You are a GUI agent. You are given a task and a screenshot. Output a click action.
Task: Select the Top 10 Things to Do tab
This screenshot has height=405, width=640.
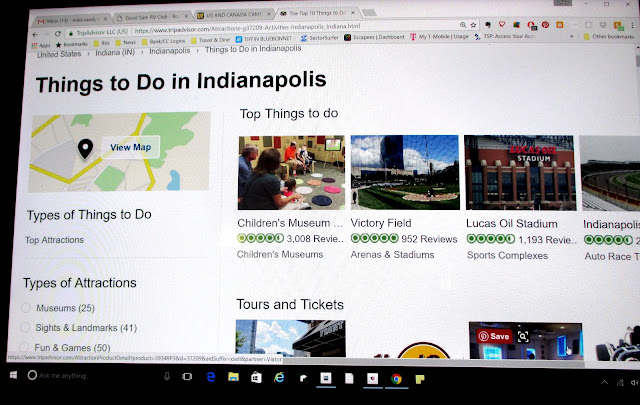313,13
